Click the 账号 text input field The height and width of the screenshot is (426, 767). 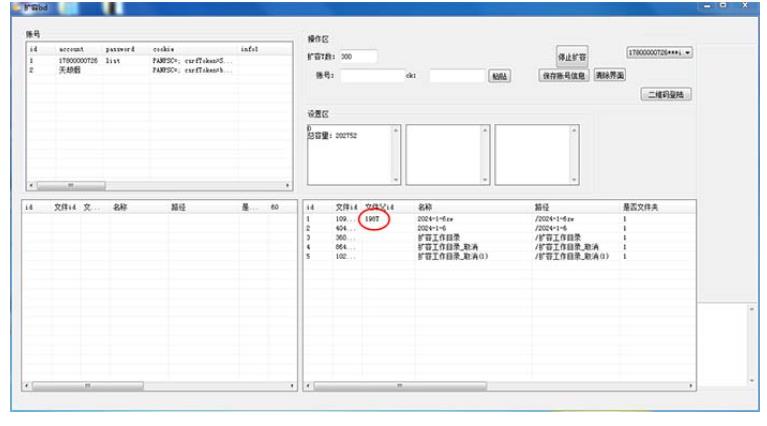371,75
